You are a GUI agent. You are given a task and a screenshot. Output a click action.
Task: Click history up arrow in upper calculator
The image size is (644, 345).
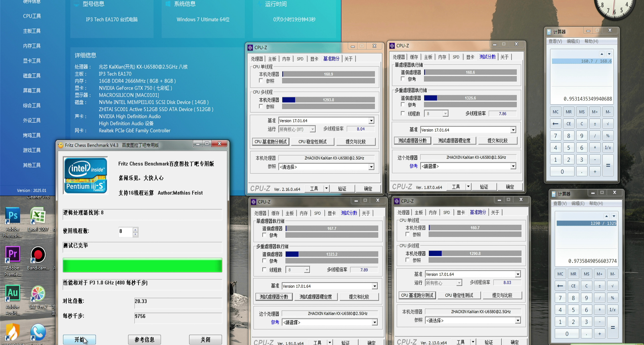click(602, 54)
